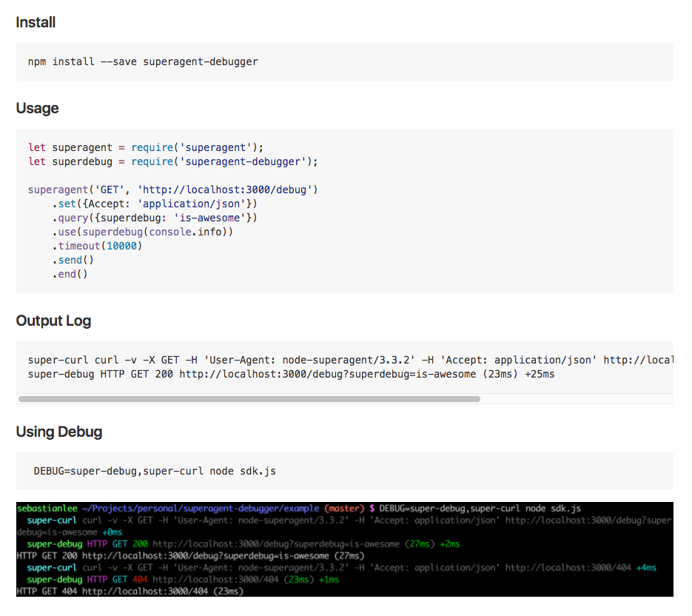This screenshot has height=616, width=692.
Task: Click the Output Log heading
Action: point(53,321)
